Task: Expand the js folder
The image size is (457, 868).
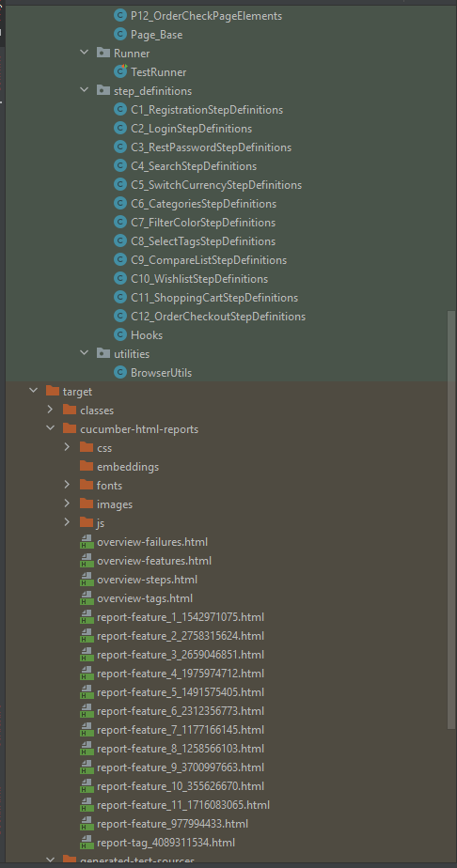Action: coord(67,522)
